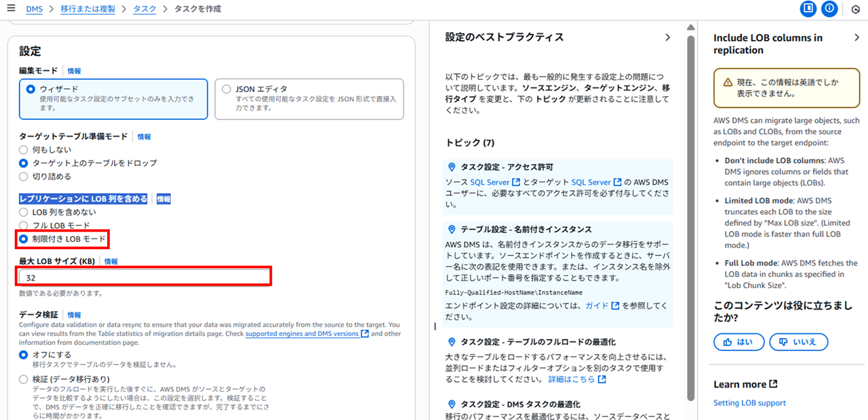Click 数値である必要があります hint text
The width and height of the screenshot is (868, 420).
coord(61,293)
